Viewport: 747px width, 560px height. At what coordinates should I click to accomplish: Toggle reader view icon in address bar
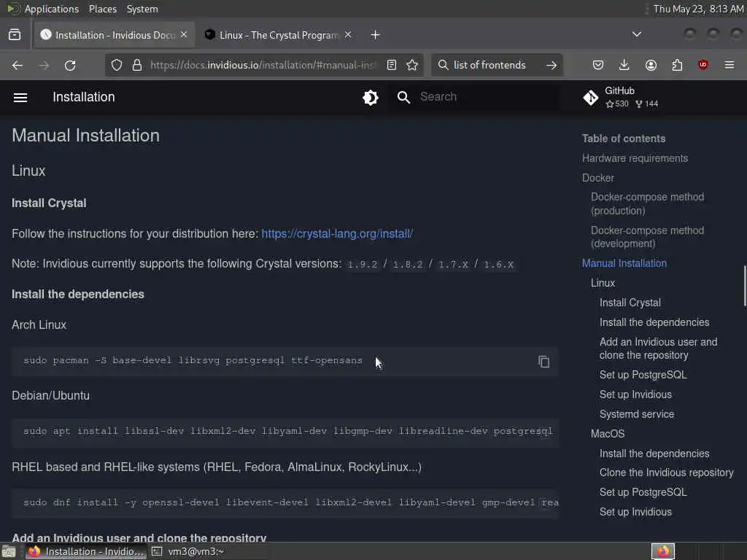click(392, 65)
